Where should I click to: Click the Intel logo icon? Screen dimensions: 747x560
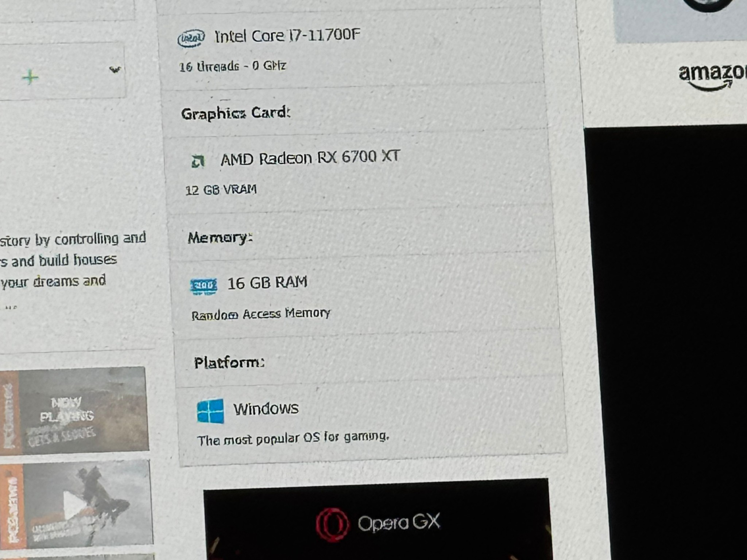(x=191, y=38)
